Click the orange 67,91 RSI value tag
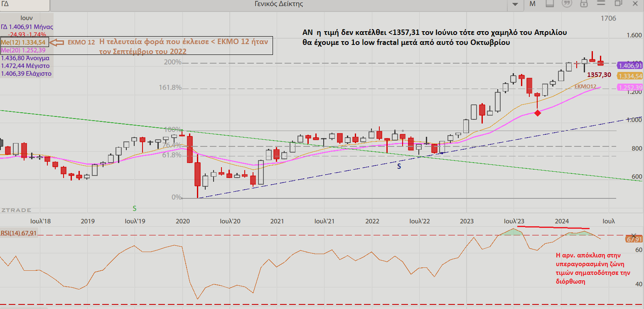Image resolution: width=644 pixels, height=309 pixels. pos(634,240)
